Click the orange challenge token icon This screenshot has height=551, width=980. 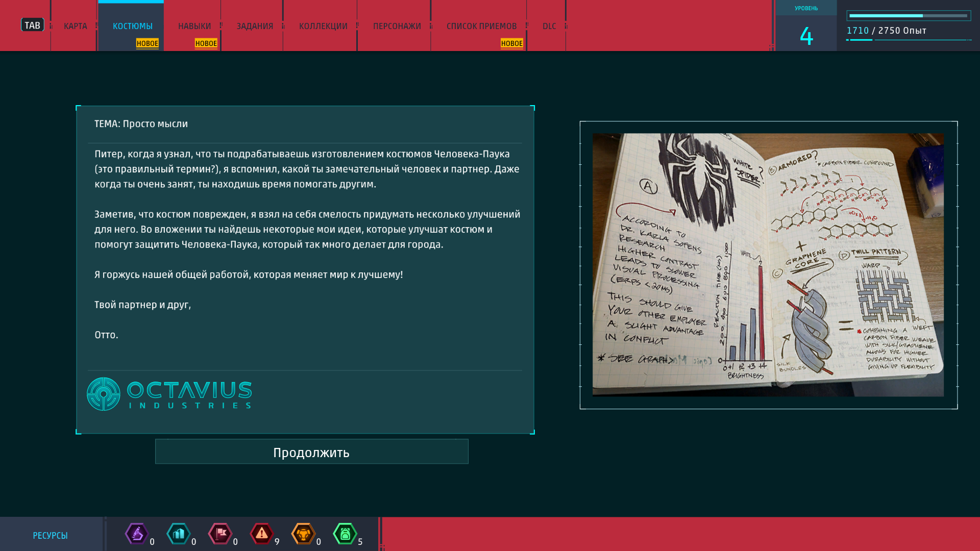tap(303, 534)
